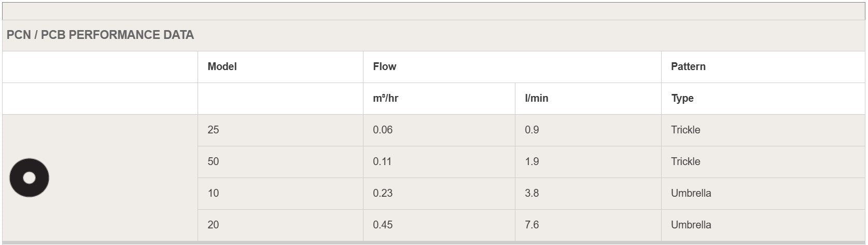This screenshot has height=245, width=868.
Task: Click the m³/hr subheader cell
Action: (385, 98)
